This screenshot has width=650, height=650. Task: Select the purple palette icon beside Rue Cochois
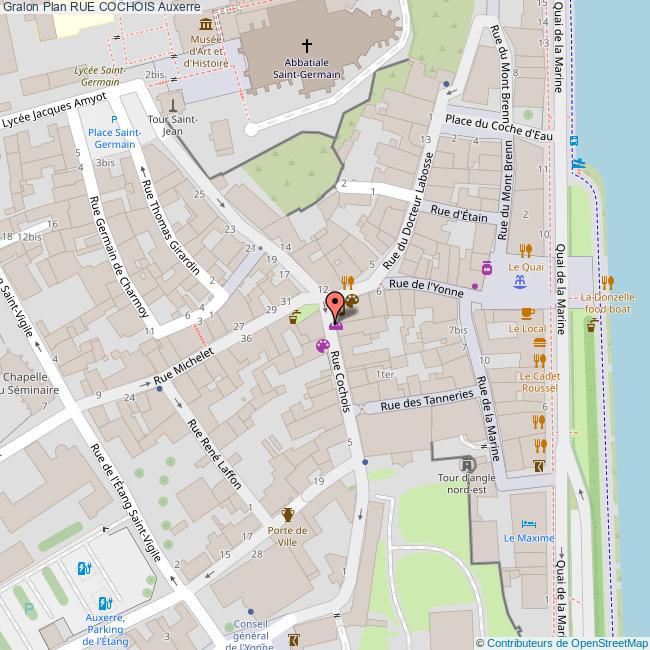coord(322,346)
